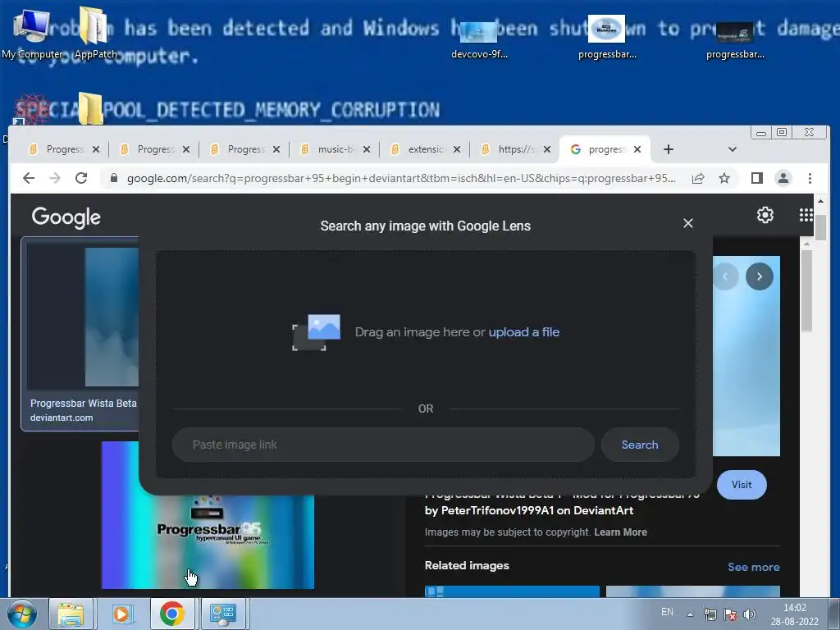Select the My Computer desktop icon

pos(32,34)
